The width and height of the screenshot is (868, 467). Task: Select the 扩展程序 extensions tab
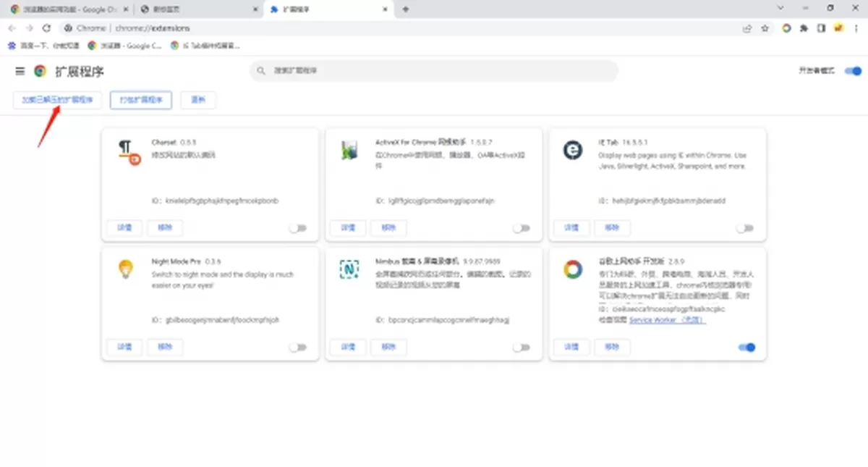coord(327,9)
